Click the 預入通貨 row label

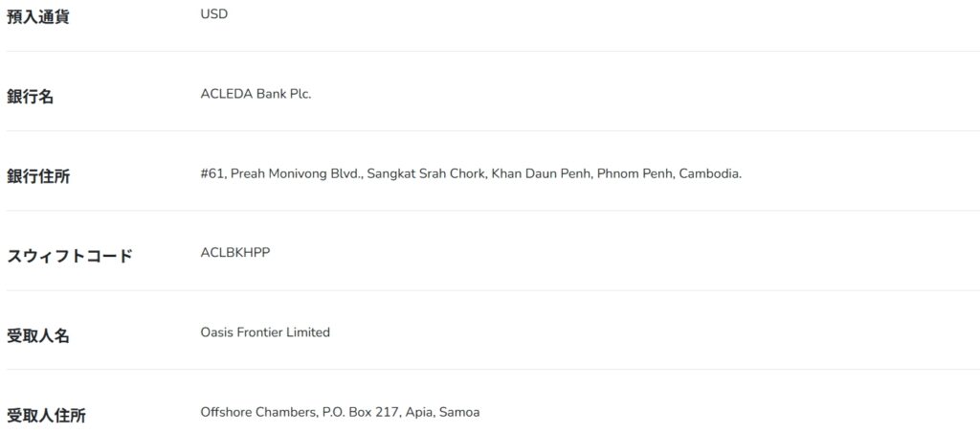[38, 16]
